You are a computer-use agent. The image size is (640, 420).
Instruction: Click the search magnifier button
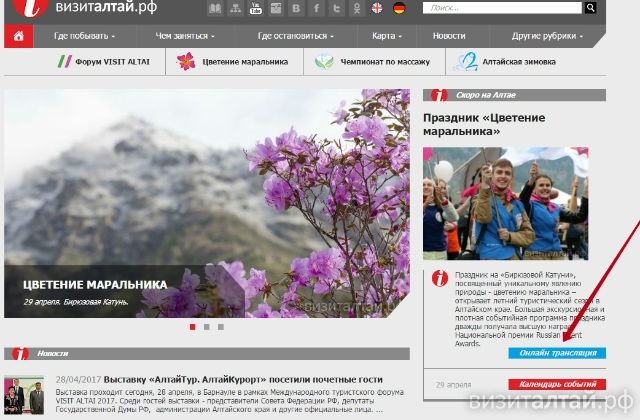pyautogui.click(x=592, y=9)
